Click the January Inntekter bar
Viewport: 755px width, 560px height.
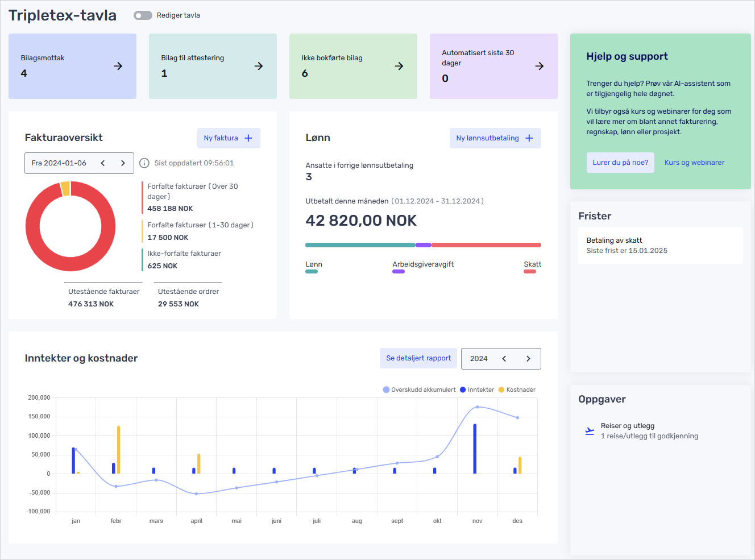pyautogui.click(x=73, y=461)
